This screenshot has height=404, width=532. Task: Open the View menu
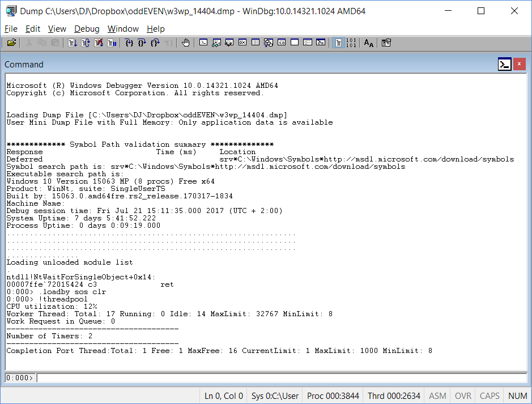pyautogui.click(x=57, y=29)
